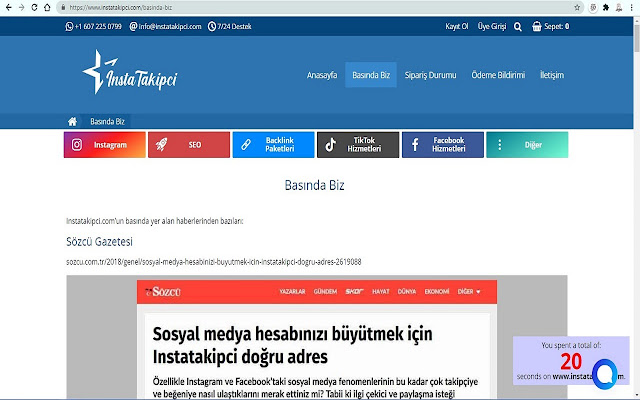This screenshot has height=400, width=640.
Task: Click the Basında Biz breadcrumb
Action: pos(107,122)
